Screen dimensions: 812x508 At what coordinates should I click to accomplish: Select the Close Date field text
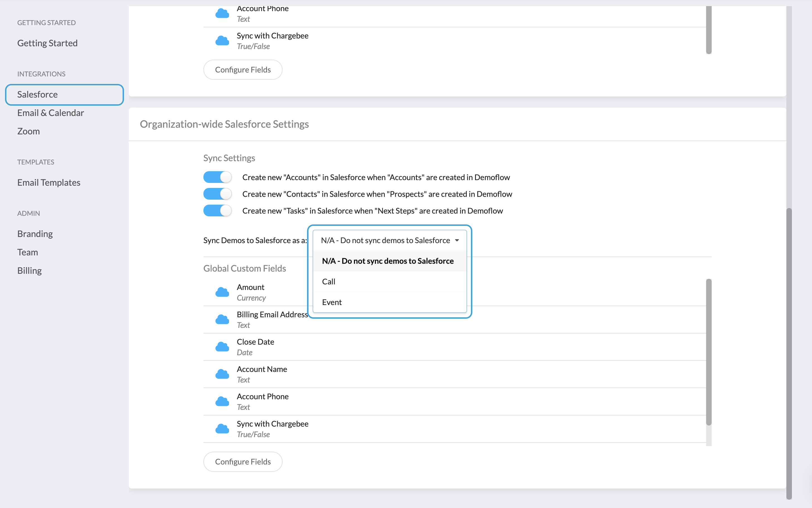click(x=256, y=342)
